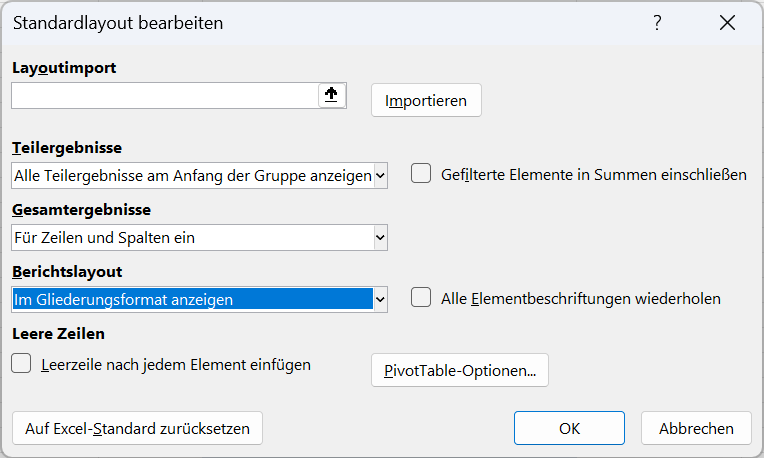Toggle Alle Elementbeschriftungen wiederholen checkbox

[421, 298]
